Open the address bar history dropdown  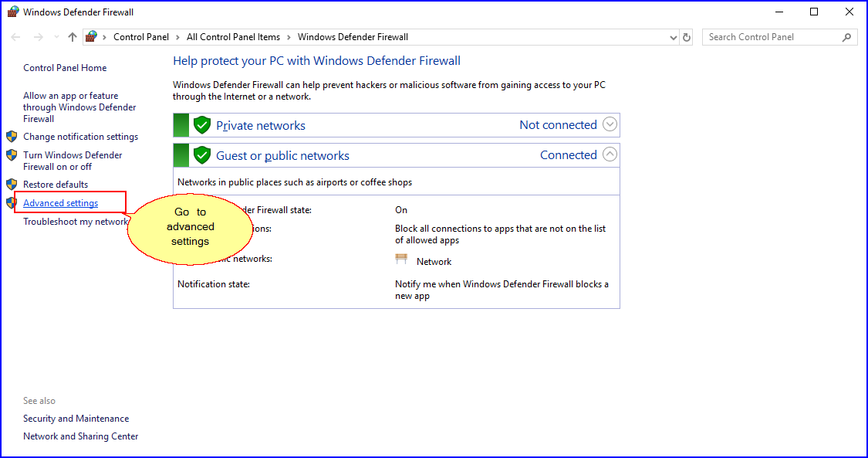673,37
